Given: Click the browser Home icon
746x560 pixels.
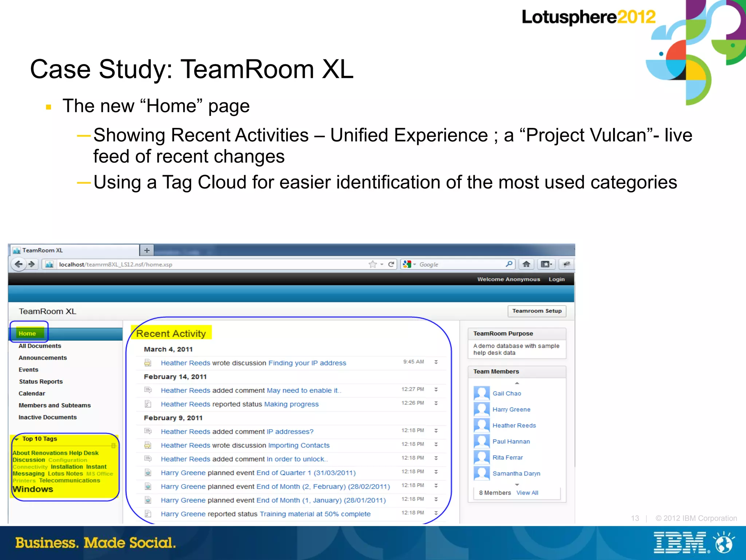Looking at the screenshot, I should point(526,264).
